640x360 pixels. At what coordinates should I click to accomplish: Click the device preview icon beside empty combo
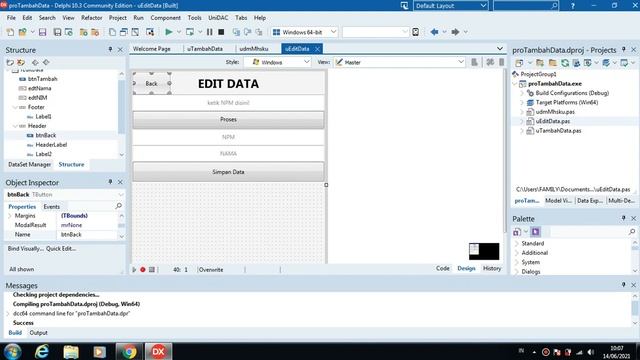[415, 32]
